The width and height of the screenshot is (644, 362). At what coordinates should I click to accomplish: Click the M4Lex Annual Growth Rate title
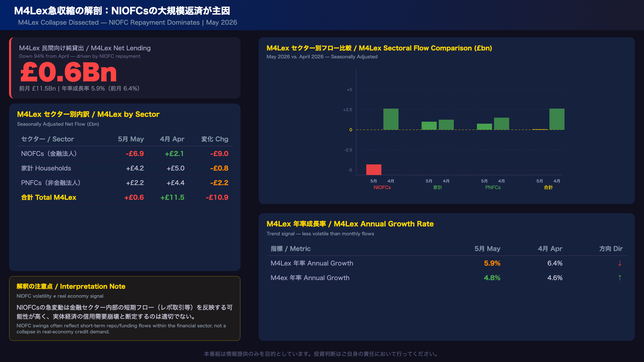pyautogui.click(x=350, y=224)
